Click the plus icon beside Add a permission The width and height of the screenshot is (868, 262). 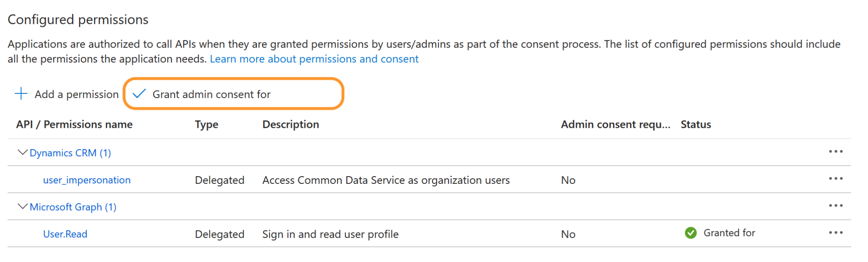[x=21, y=93]
